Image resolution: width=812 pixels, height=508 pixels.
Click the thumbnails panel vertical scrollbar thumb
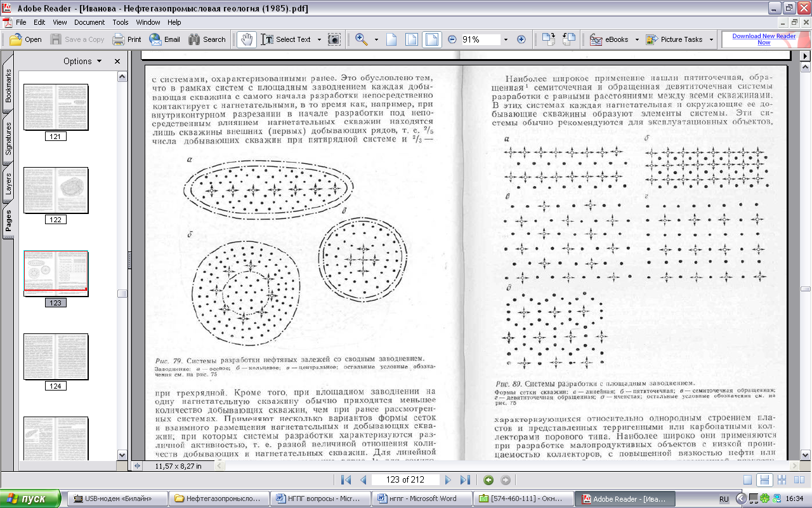pyautogui.click(x=122, y=294)
